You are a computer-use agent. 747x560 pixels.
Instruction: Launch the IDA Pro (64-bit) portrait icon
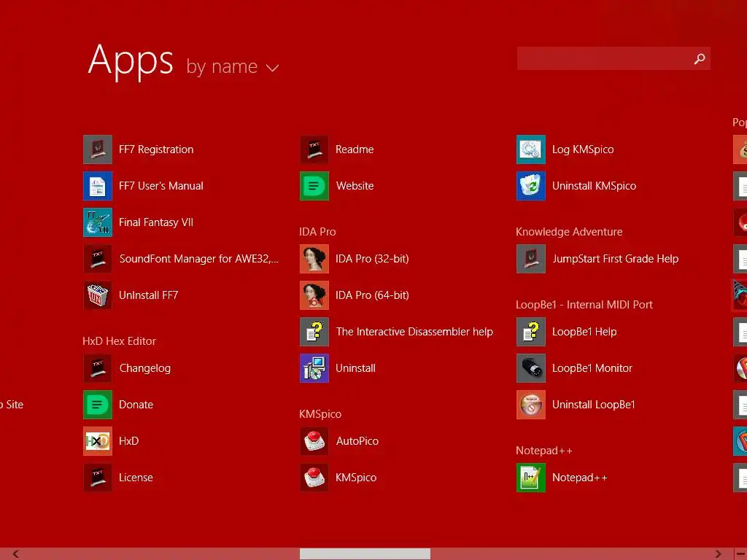pos(314,295)
